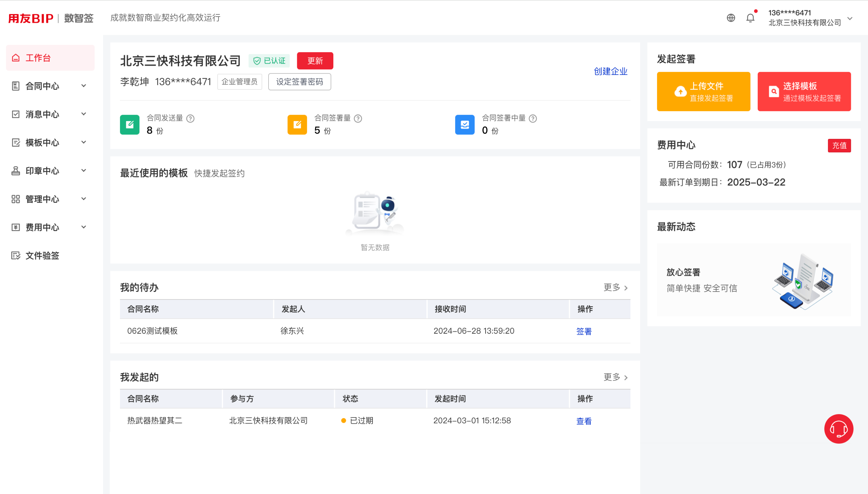Open 模板中心 menu label
This screenshot has height=494, width=868.
click(42, 142)
